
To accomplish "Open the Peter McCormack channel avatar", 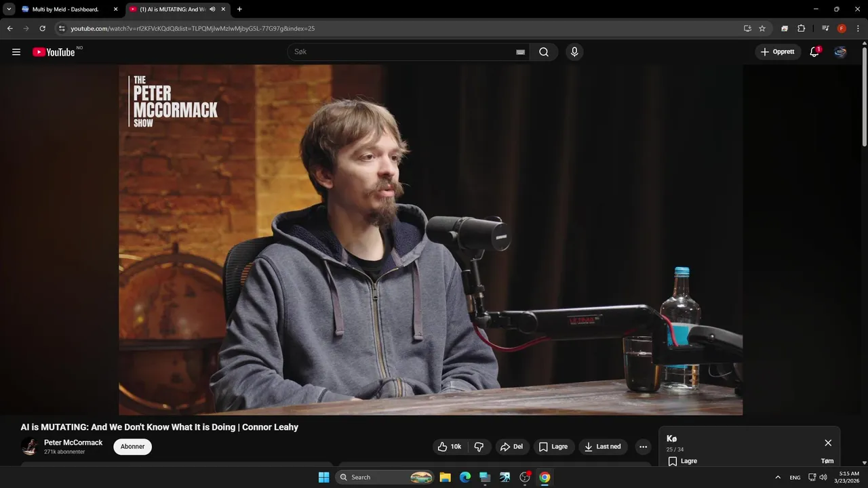I will pos(29,447).
